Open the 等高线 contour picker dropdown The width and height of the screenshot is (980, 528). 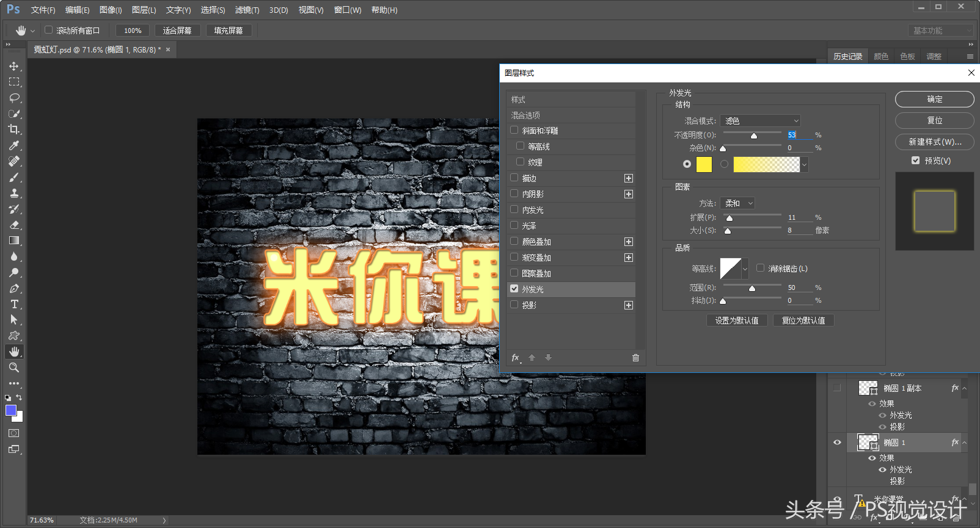tap(745, 269)
